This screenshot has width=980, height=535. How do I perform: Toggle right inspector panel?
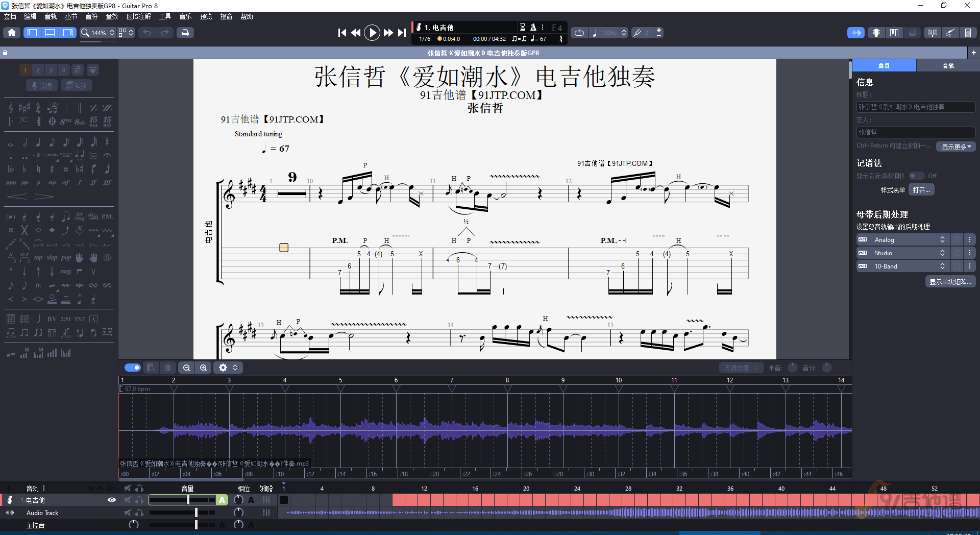[x=67, y=33]
